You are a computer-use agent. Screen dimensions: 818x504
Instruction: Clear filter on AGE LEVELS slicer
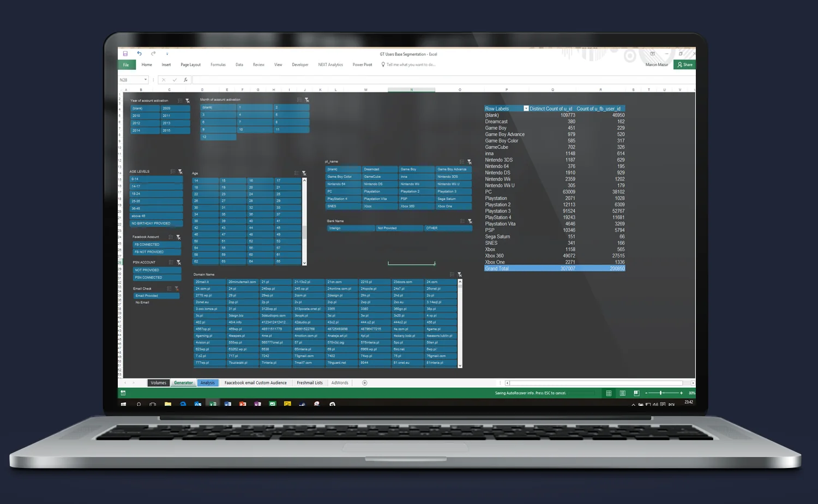click(181, 172)
